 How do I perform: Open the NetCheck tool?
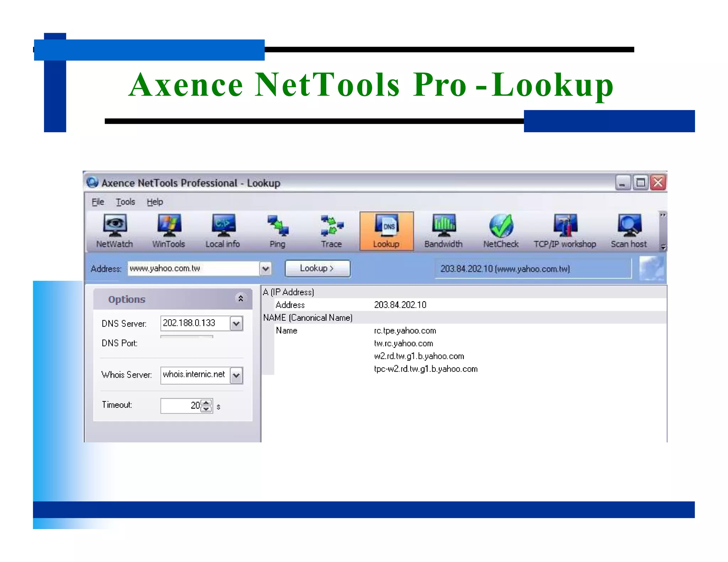pos(501,231)
